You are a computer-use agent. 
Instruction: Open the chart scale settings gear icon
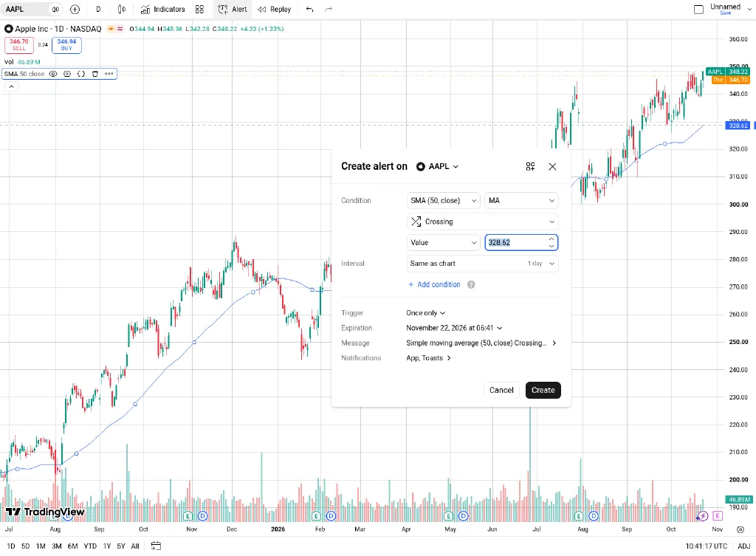click(740, 529)
